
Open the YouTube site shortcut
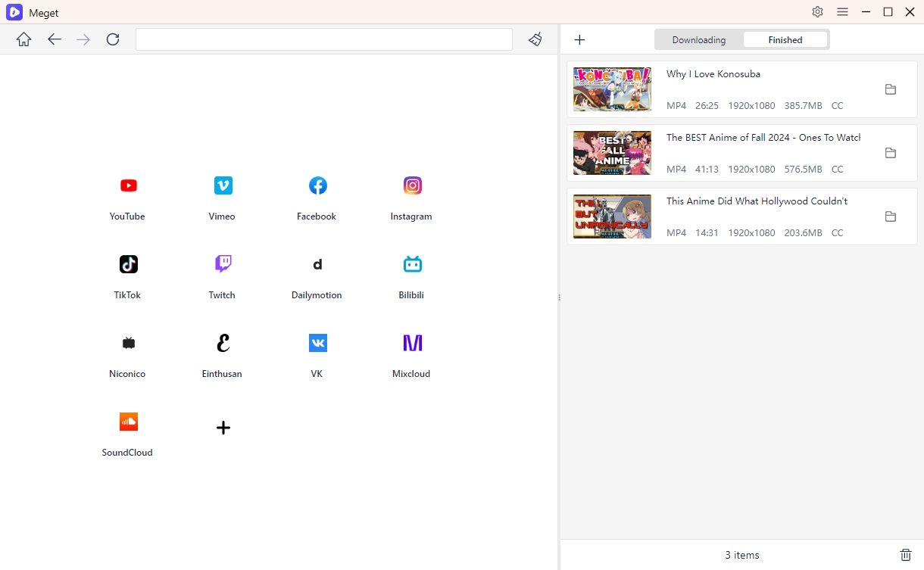(128, 186)
